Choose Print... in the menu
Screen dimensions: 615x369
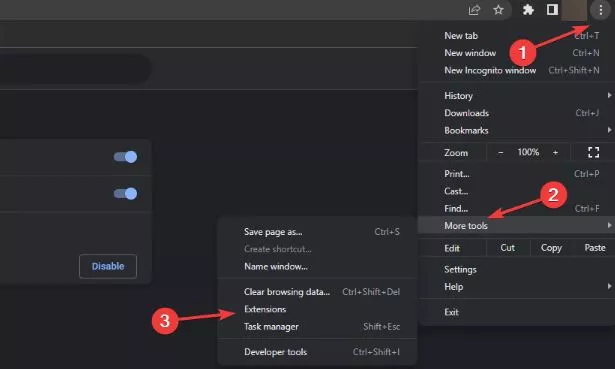[x=517, y=173]
